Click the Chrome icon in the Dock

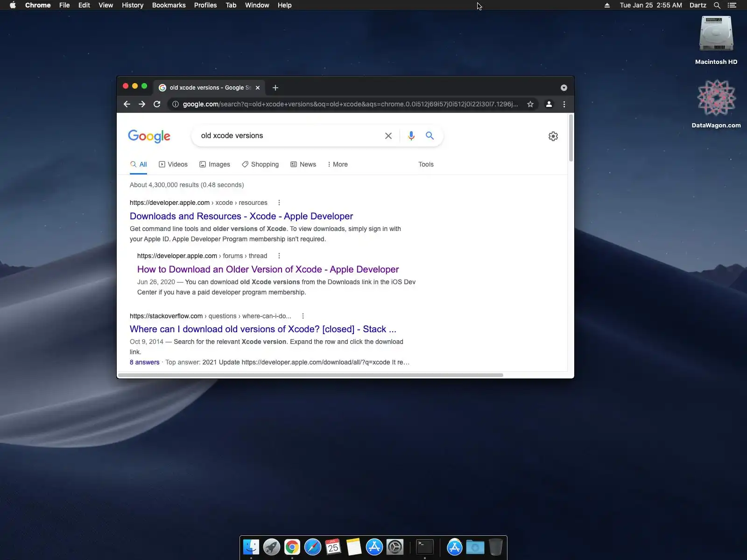pyautogui.click(x=292, y=547)
